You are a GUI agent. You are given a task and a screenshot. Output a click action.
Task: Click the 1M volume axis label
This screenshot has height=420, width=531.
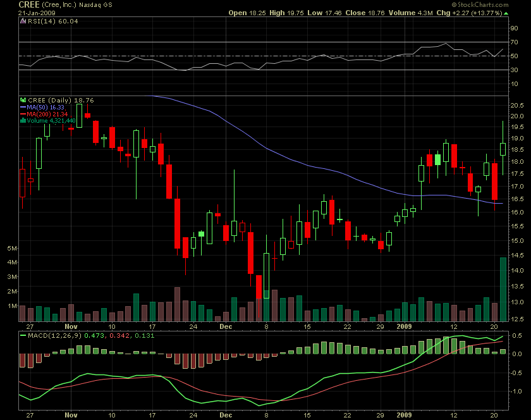coord(12,306)
